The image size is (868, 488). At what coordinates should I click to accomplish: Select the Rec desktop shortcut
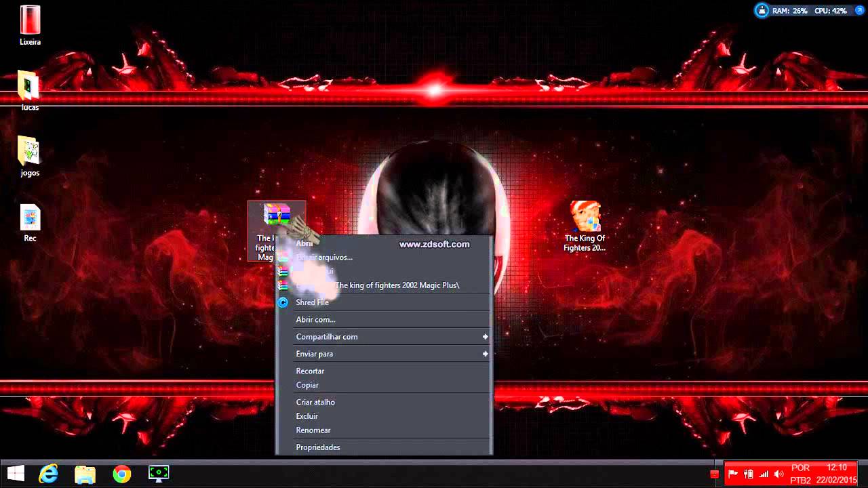tap(30, 222)
